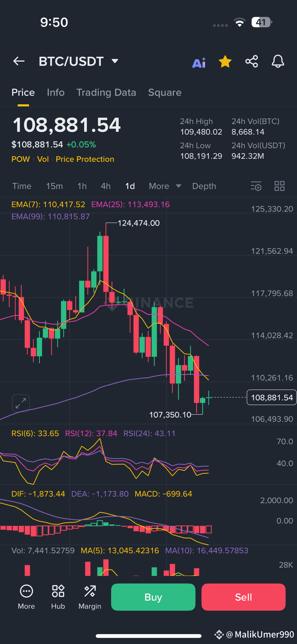This screenshot has width=297, height=644.
Task: Expand chart to fullscreen icon
Action: click(x=20, y=403)
